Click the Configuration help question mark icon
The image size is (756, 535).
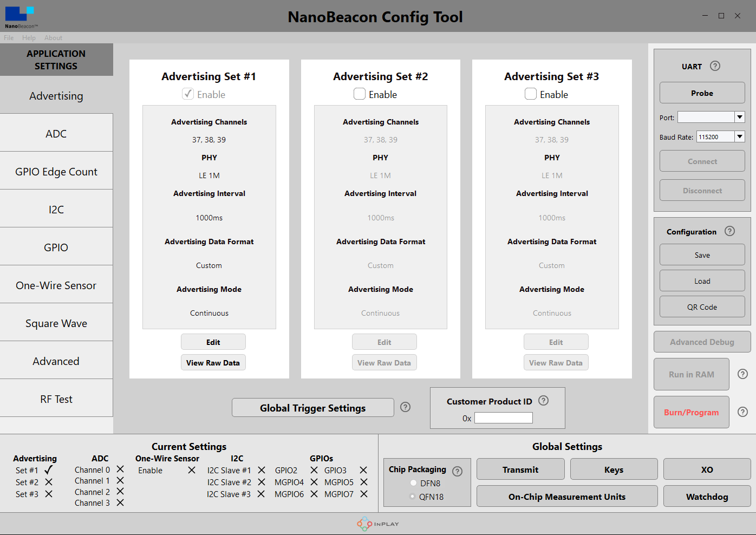(729, 231)
